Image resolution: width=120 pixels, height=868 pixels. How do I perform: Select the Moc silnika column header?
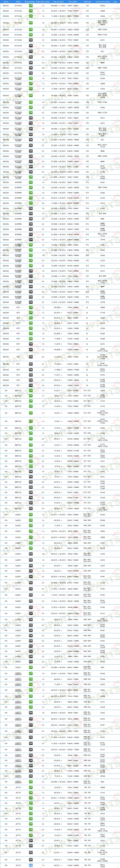[73, 2]
